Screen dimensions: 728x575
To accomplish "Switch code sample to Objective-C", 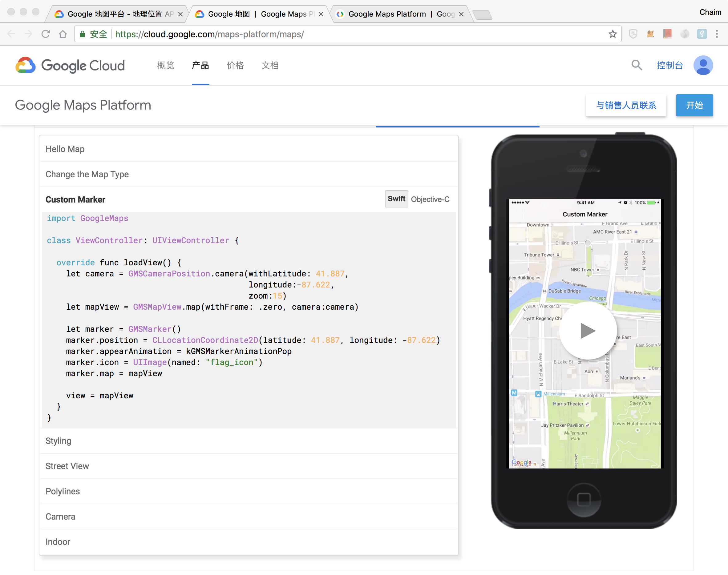I will (430, 199).
